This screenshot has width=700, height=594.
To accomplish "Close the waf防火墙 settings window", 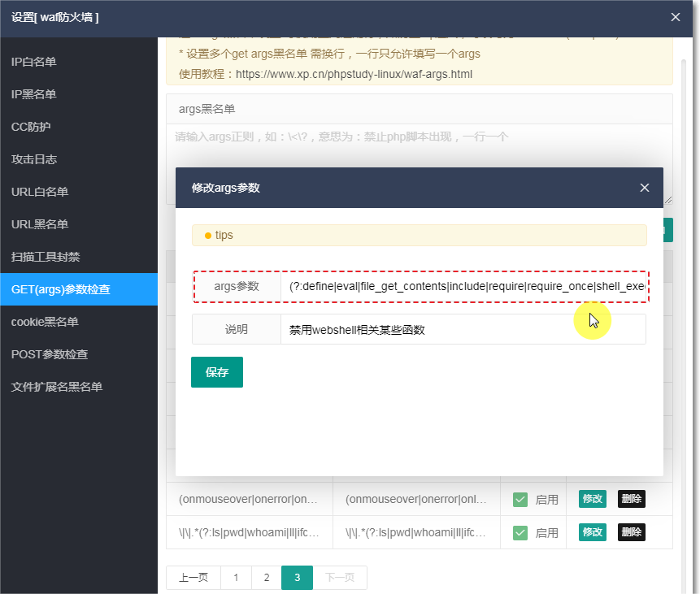I will click(675, 17).
